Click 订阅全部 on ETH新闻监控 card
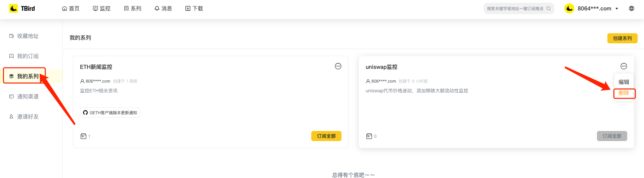Viewport: 644px width, 178px height. 326,136
